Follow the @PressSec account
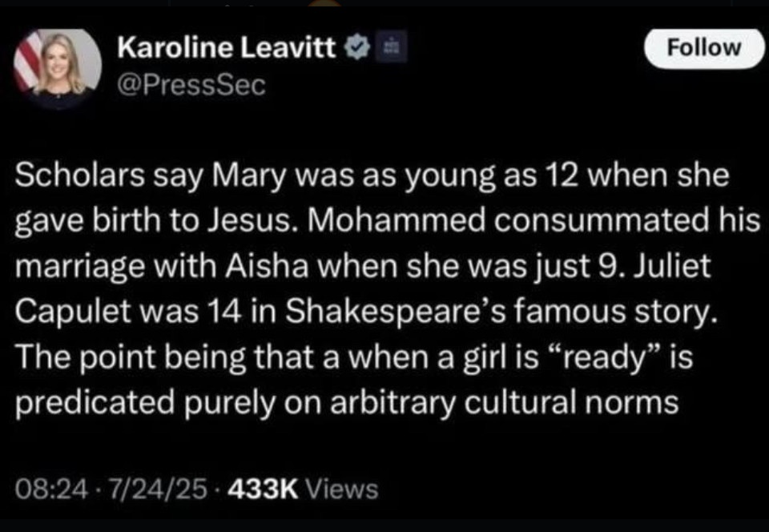This screenshot has width=769, height=532. (x=704, y=48)
